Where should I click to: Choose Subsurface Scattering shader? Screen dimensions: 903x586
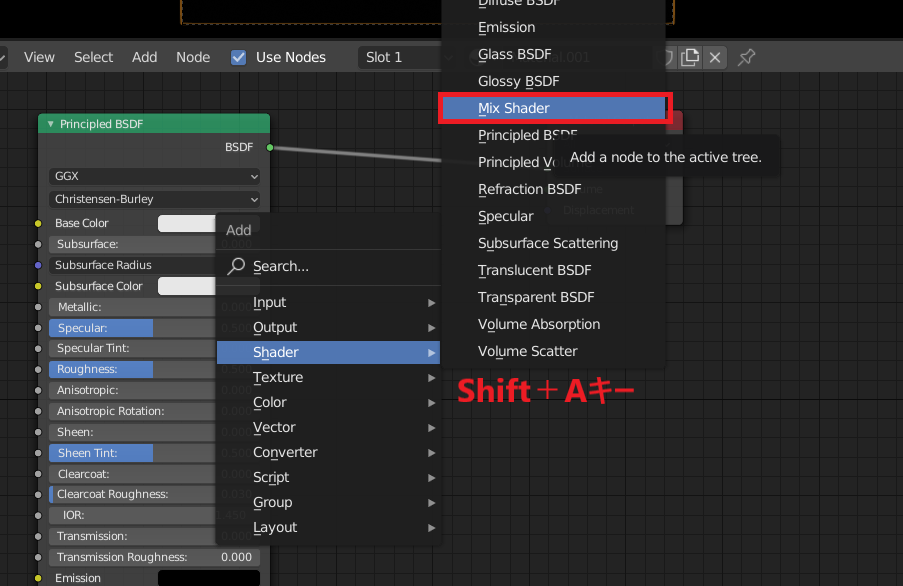[x=554, y=243]
